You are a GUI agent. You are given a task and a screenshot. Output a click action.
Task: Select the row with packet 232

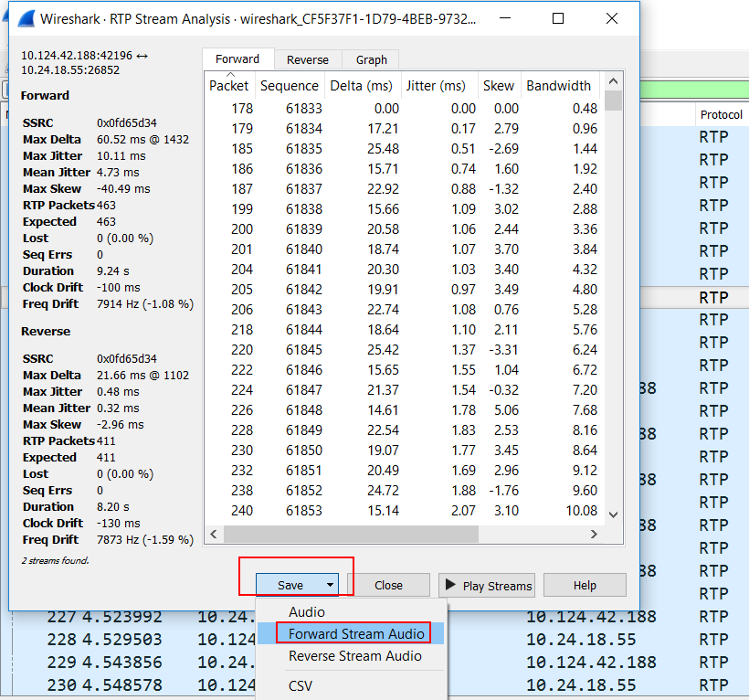[x=404, y=470]
